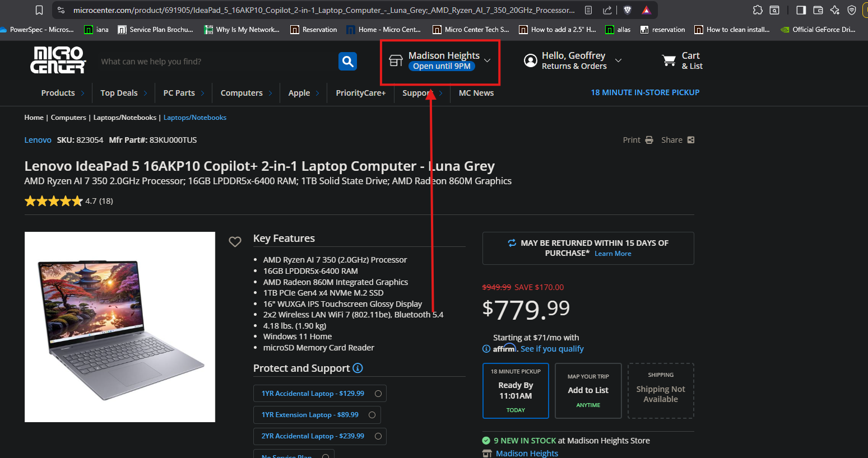This screenshot has width=868, height=458.
Task: Add product to wishlist with heart icon
Action: pyautogui.click(x=235, y=242)
